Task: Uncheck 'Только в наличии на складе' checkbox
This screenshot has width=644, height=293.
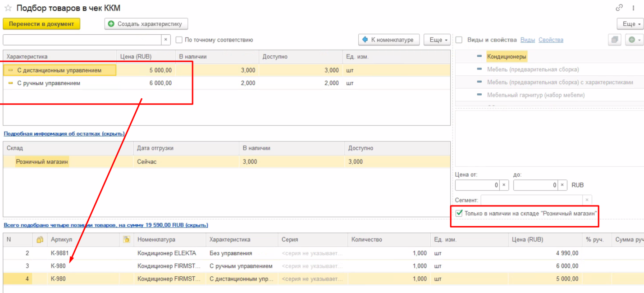Action: (459, 213)
